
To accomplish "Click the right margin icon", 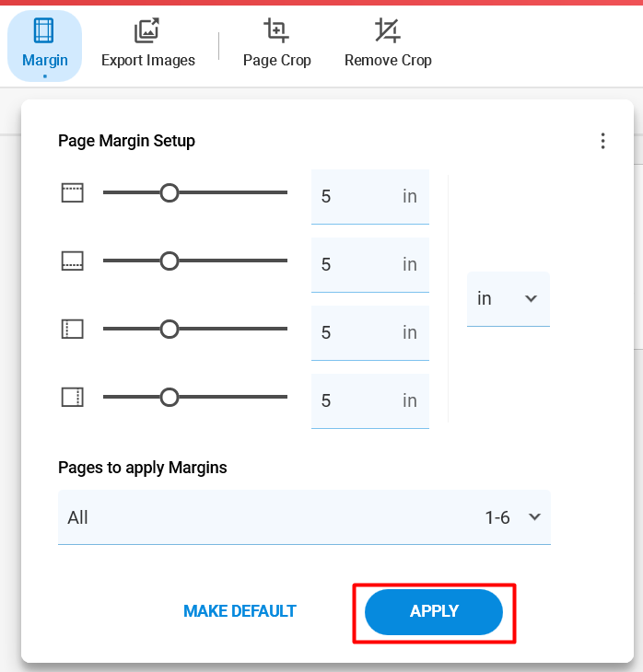I will pyautogui.click(x=73, y=398).
